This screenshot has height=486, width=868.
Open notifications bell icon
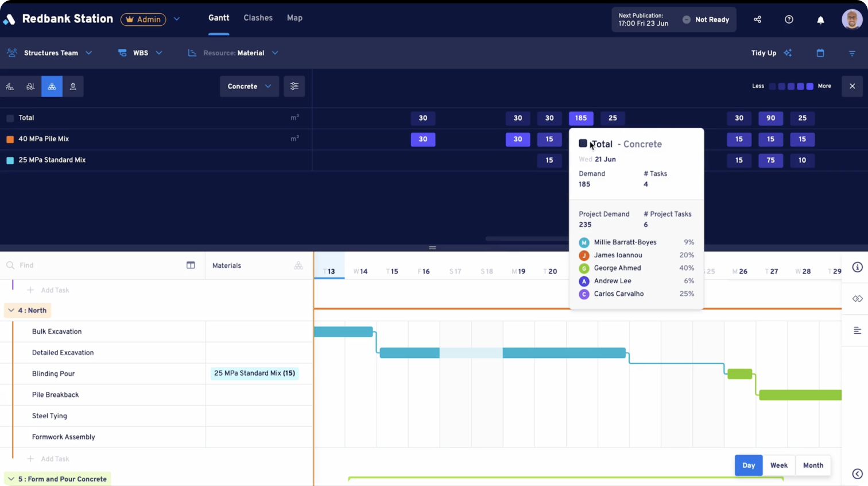(x=820, y=20)
